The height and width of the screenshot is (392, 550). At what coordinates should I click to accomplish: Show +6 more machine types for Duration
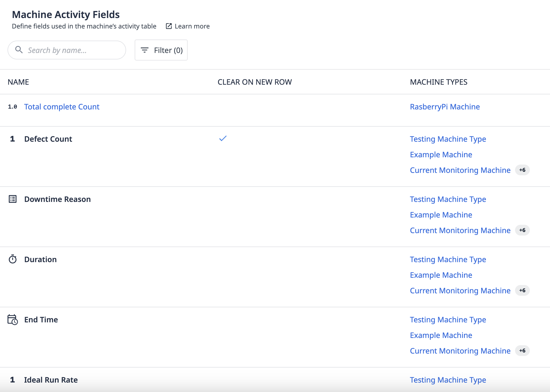click(x=522, y=290)
